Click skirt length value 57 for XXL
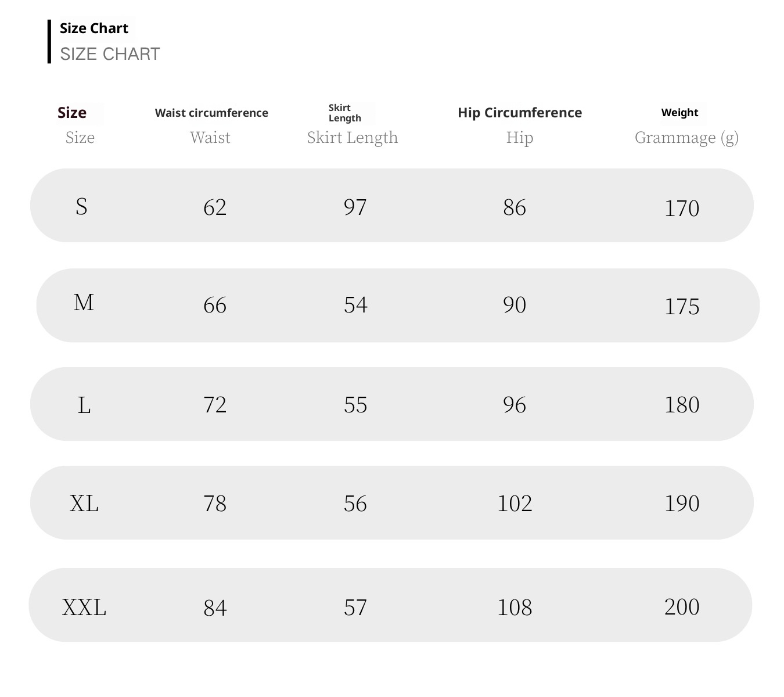The image size is (784, 697). coord(355,608)
